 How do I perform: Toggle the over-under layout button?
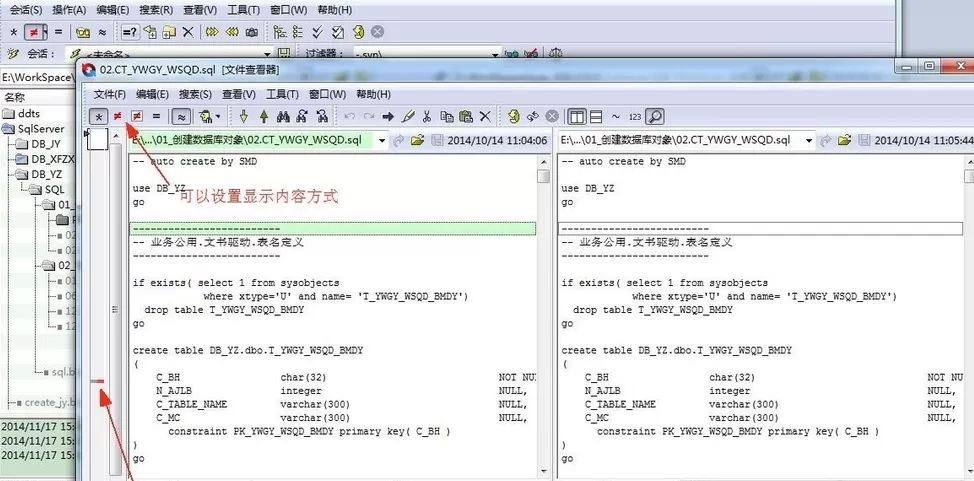click(x=596, y=116)
